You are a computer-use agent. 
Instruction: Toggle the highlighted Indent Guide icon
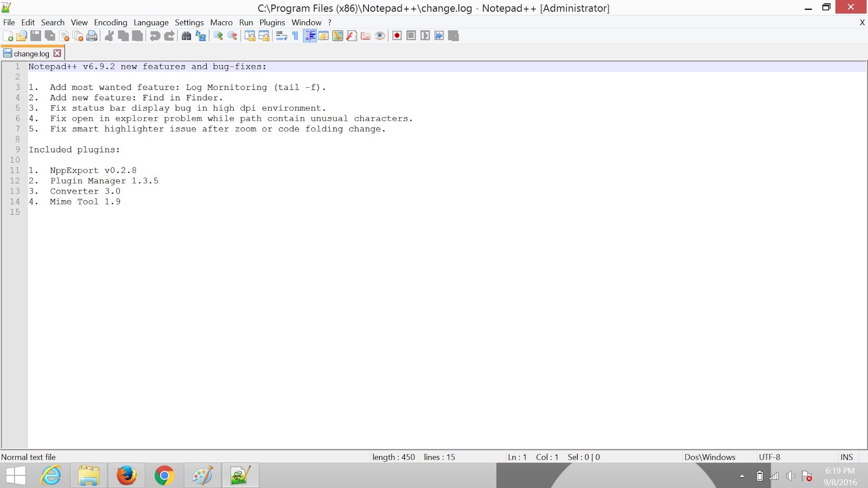pyautogui.click(x=310, y=36)
